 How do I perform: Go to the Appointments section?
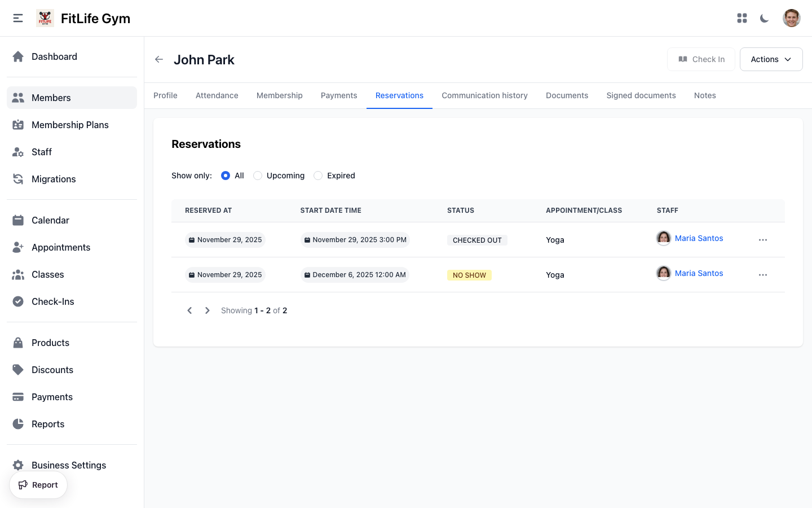click(60, 247)
